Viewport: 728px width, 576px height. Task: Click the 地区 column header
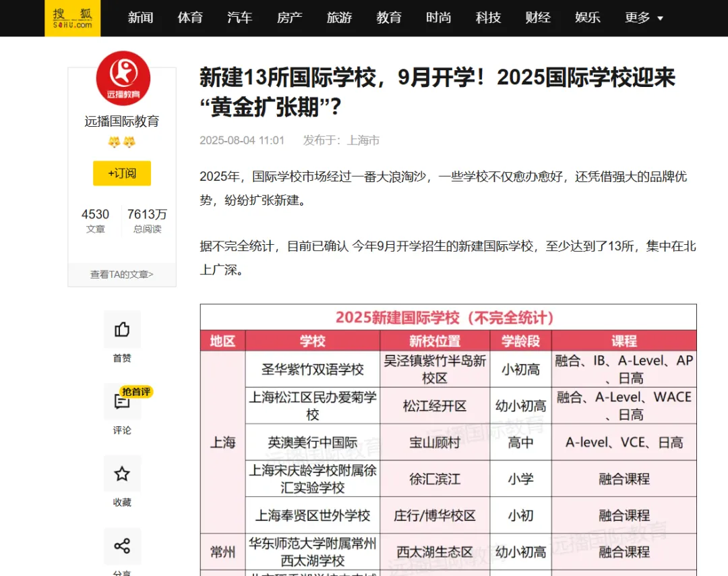tap(223, 341)
